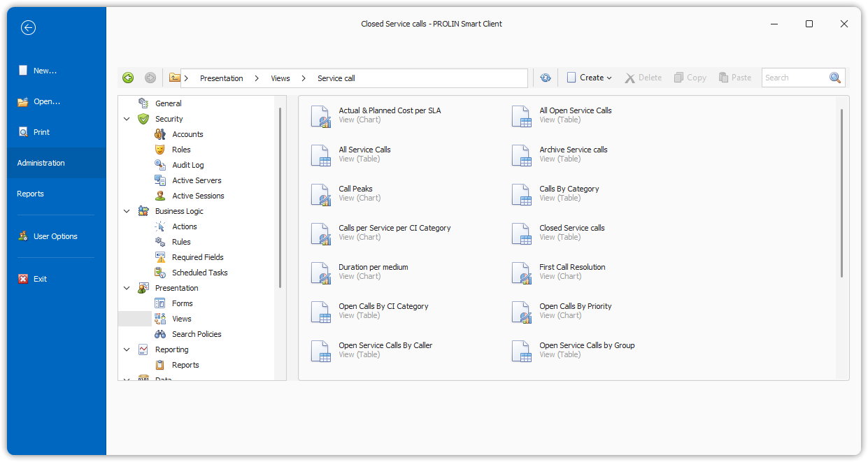Click Views in the breadcrumb path
Viewport: 868px width, 462px height.
[x=280, y=78]
